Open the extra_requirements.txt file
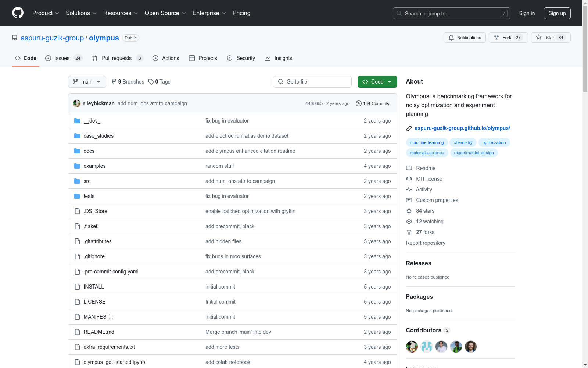Viewport: 588px width, 368px height. click(x=109, y=347)
